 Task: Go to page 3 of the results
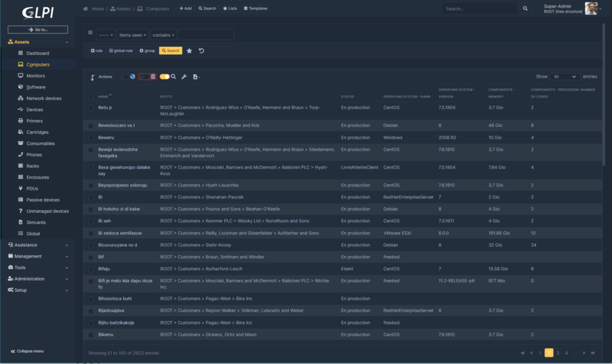(558, 353)
